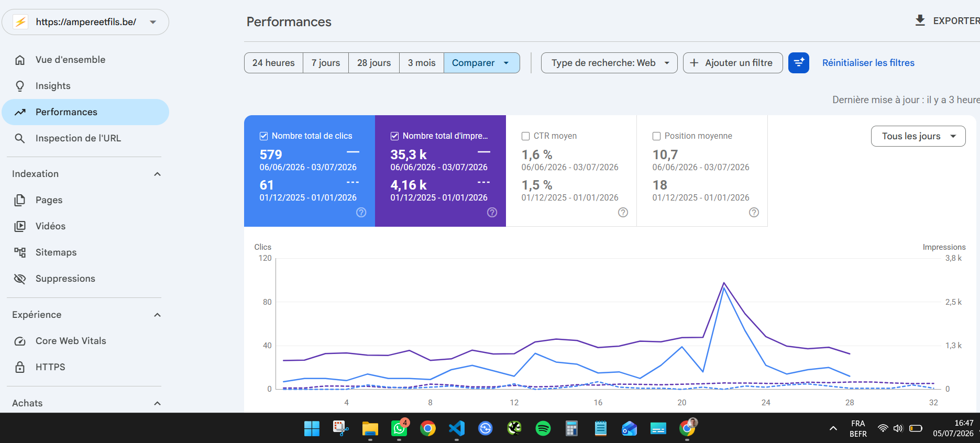Open help icon on total clicks card
Viewport: 980px width, 443px height.
click(x=361, y=212)
